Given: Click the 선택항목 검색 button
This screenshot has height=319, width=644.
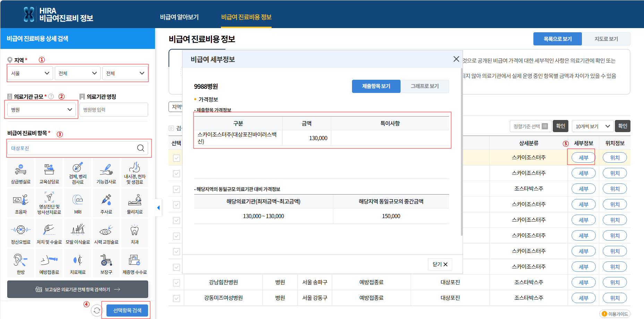Looking at the screenshot, I should [127, 310].
